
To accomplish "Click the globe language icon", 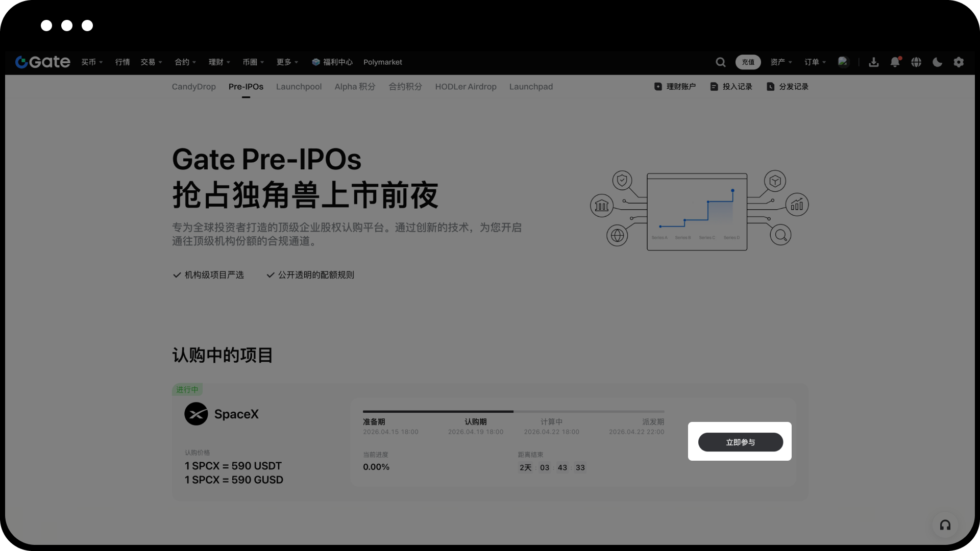I will (916, 62).
